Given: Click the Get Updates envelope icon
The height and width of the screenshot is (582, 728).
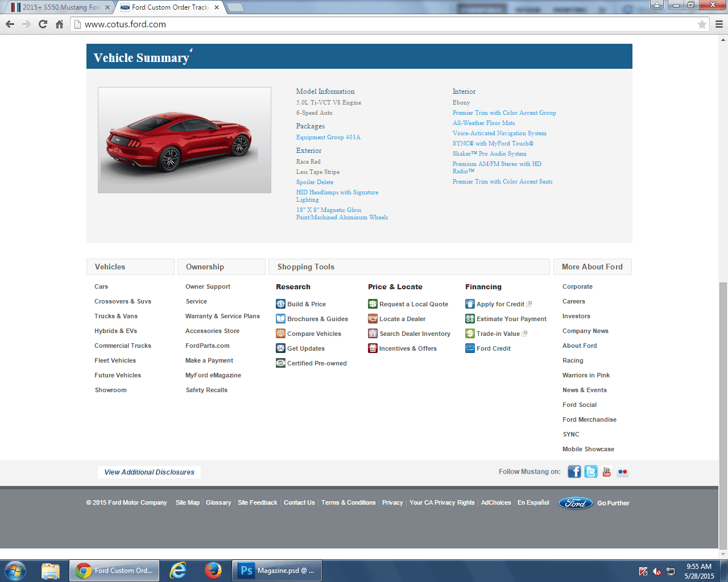Looking at the screenshot, I should tap(280, 348).
